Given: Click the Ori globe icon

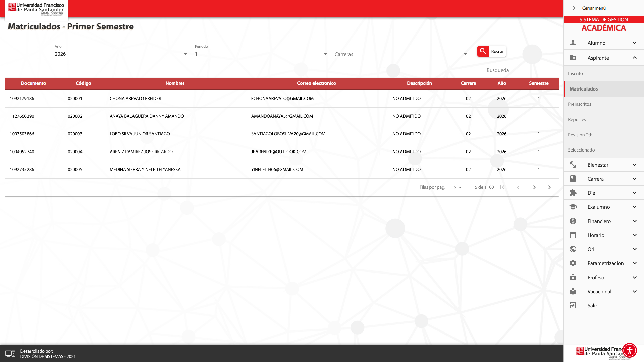Looking at the screenshot, I should point(573,249).
